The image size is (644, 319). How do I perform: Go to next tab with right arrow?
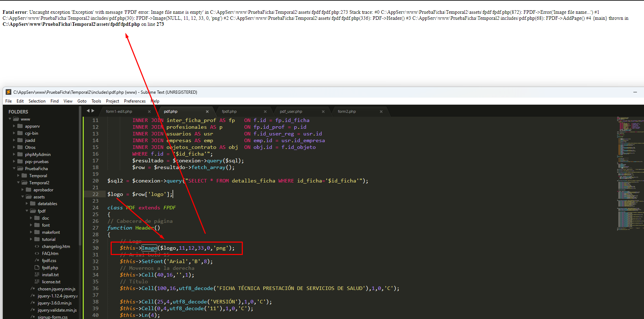93,111
